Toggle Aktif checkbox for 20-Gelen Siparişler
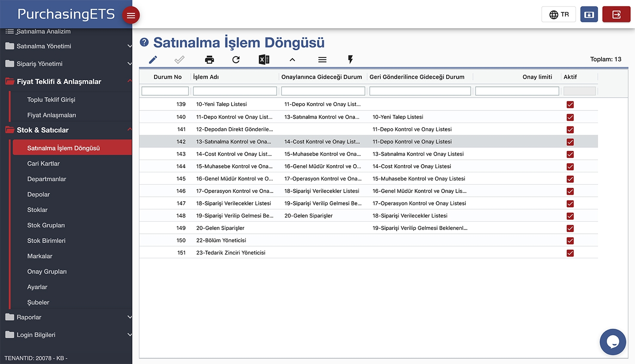Screen dimensions: 635x364 (570, 228)
